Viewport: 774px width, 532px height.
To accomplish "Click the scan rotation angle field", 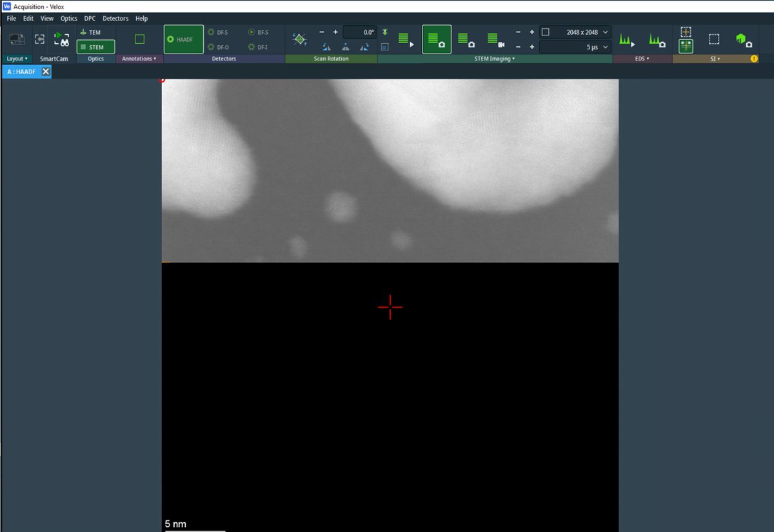I will pos(360,32).
